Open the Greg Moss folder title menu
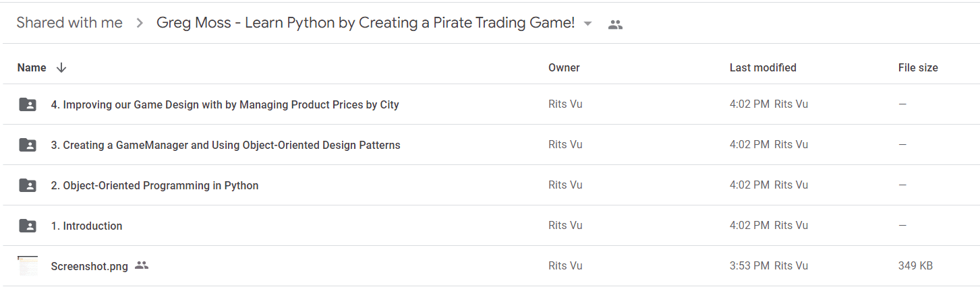 [366, 23]
